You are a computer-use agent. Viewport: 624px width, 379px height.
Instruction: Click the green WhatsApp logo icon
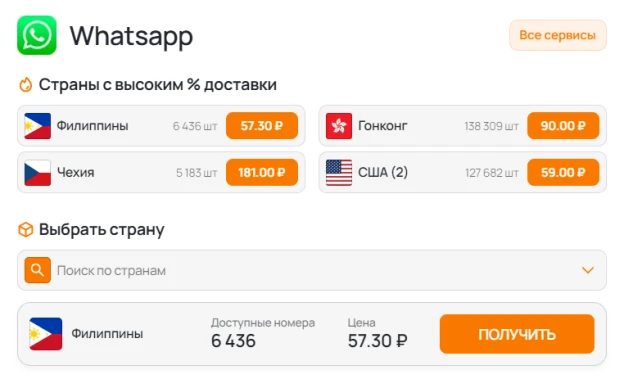point(37,35)
